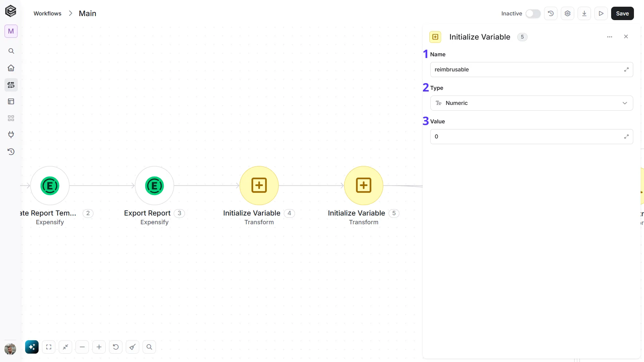Viewport: 644px width, 362px height.
Task: Zoom out the canvas
Action: coord(82,347)
